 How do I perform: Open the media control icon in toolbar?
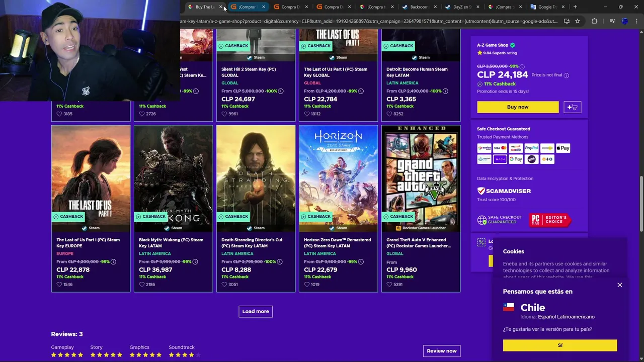point(612,21)
